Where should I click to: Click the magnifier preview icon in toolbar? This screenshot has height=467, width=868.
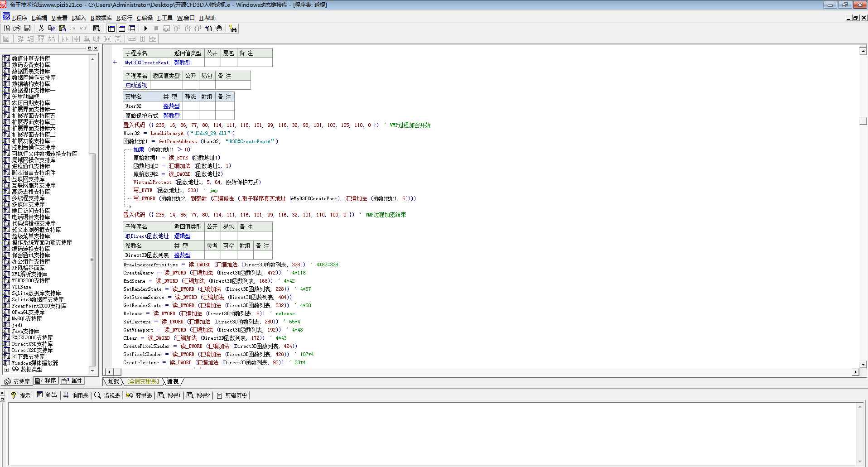(96, 29)
